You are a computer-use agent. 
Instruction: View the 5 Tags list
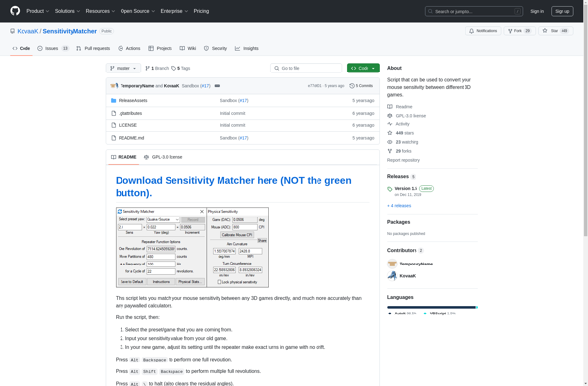(x=181, y=68)
